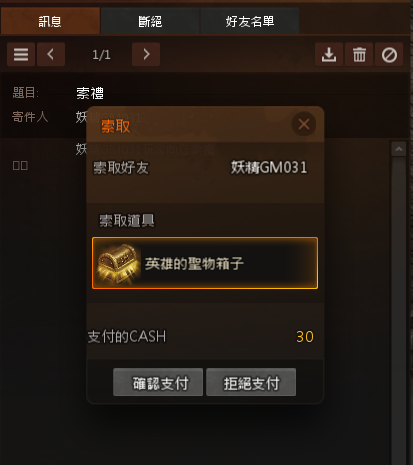Close the 索取 dialog with X
This screenshot has height=465, width=413.
[x=304, y=124]
